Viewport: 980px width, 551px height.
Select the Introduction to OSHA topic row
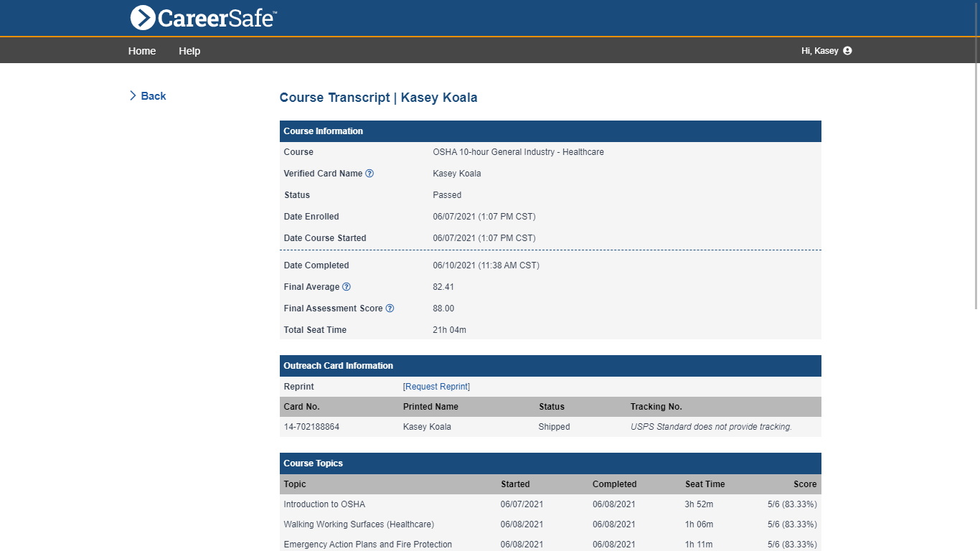pos(324,504)
